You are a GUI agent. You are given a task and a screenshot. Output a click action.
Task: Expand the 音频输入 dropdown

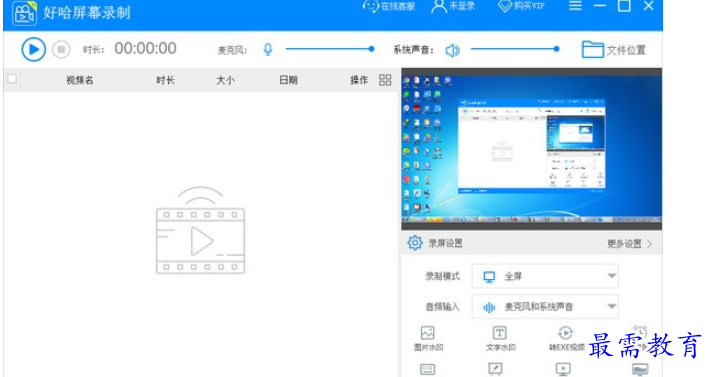tap(545, 307)
